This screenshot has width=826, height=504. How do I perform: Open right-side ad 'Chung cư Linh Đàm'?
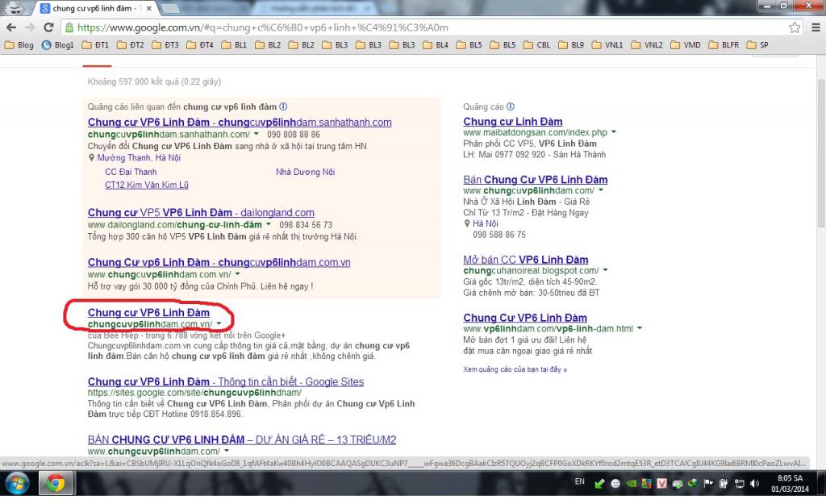[x=512, y=122]
